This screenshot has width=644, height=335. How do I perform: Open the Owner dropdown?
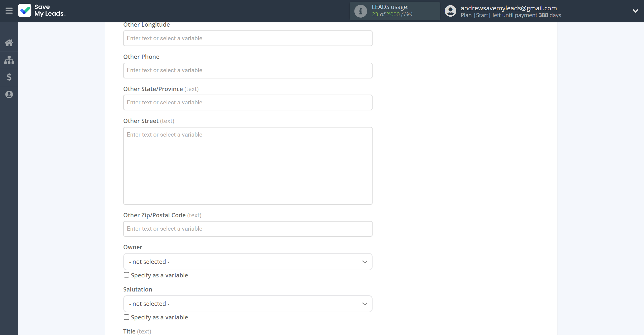tap(248, 262)
